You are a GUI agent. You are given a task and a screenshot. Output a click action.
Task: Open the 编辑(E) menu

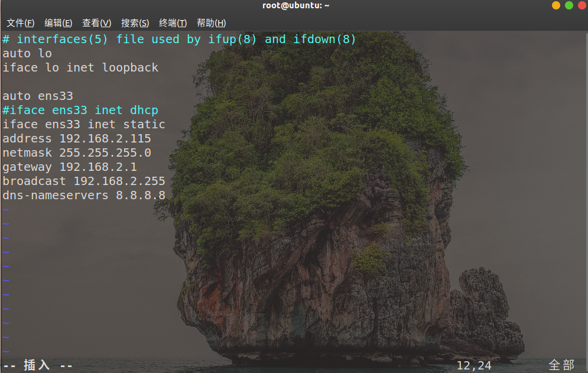(x=58, y=23)
